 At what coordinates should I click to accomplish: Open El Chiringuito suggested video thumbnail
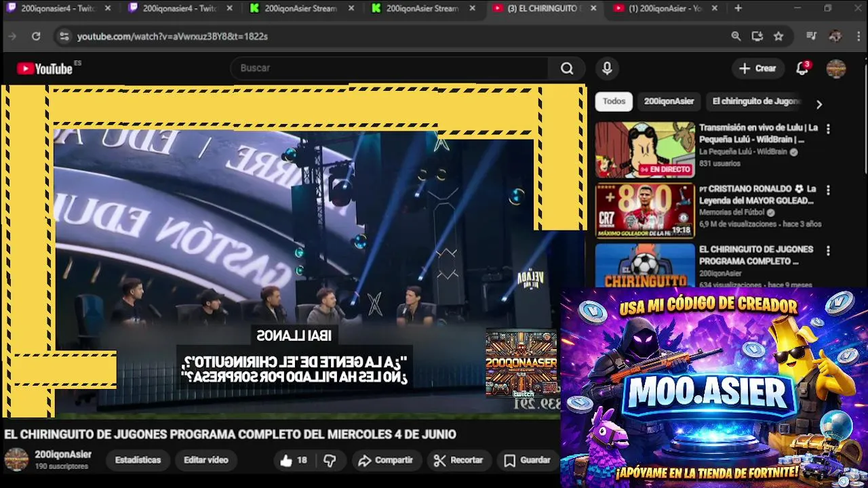point(645,266)
